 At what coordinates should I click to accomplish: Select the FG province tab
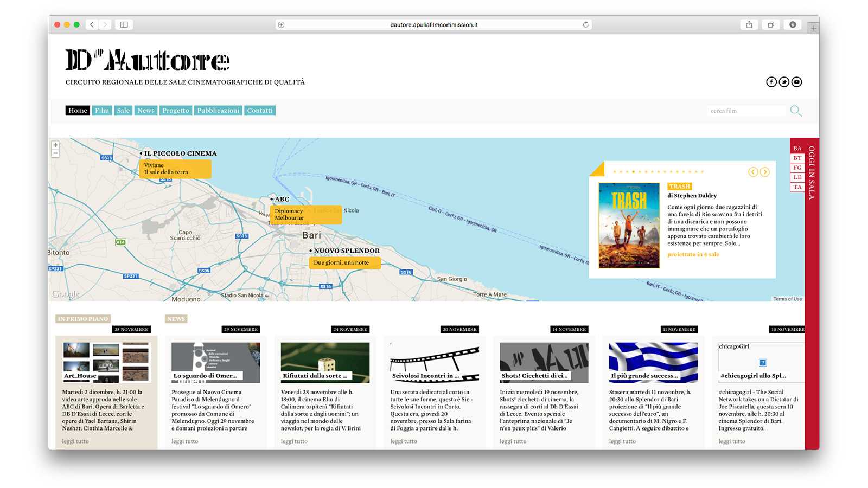pos(797,168)
